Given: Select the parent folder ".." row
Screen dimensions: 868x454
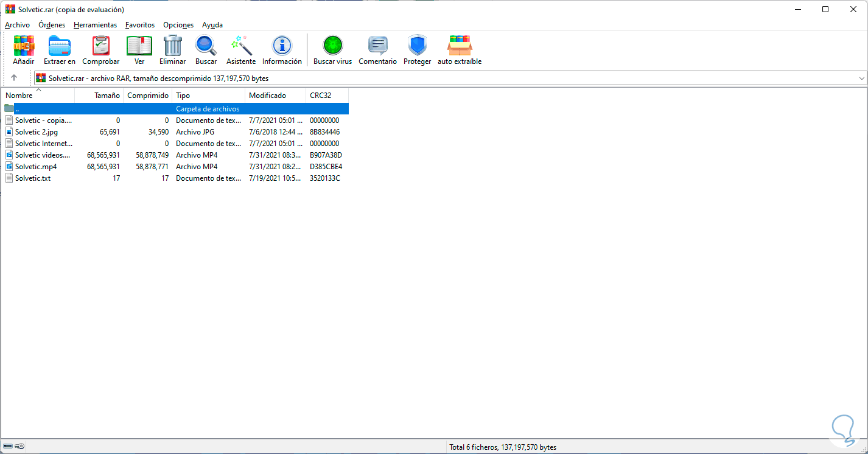Looking at the screenshot, I should [x=175, y=109].
